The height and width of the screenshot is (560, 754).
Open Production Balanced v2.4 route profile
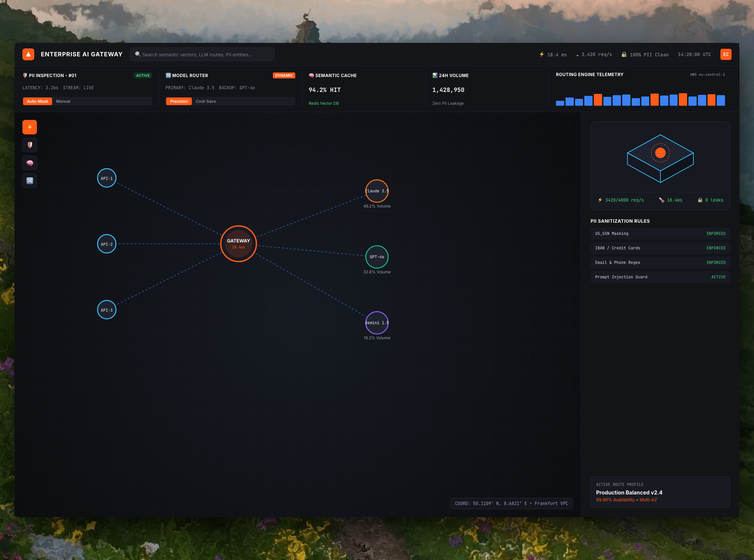pyautogui.click(x=660, y=492)
